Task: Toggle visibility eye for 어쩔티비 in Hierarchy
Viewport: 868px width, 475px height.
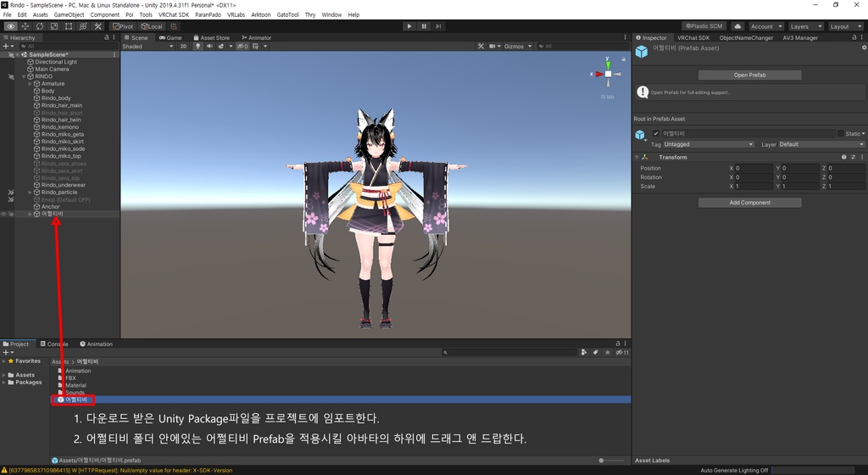Action: [3, 214]
